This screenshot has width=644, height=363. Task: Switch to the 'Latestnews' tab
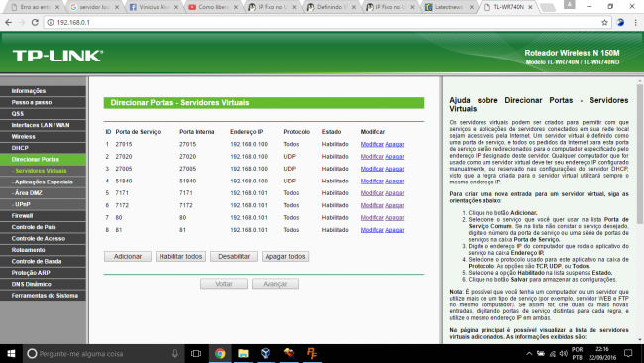click(450, 7)
